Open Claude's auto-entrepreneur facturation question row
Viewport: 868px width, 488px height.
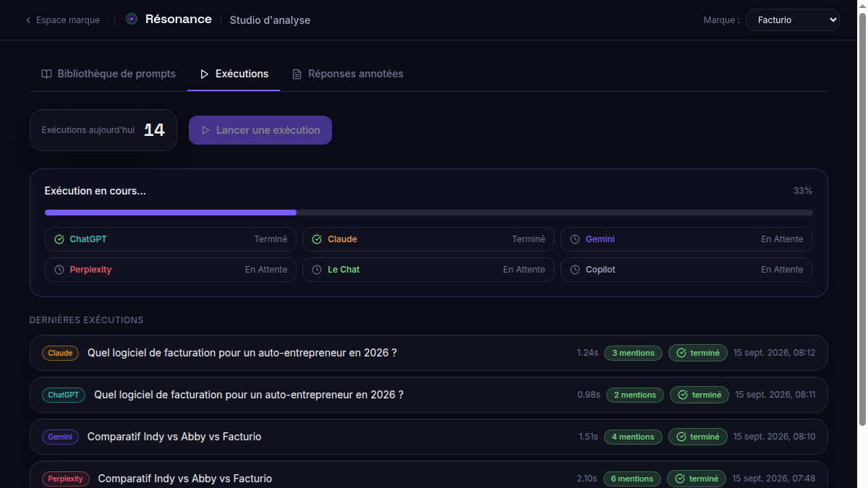pyautogui.click(x=429, y=353)
